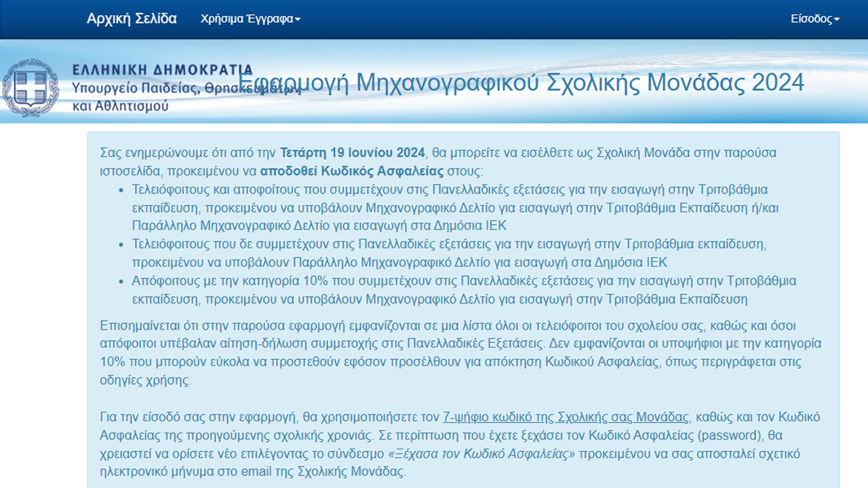Viewport: 868px width, 488px height.
Task: Click the words οδηγίες χρήσης in the notice
Action: pos(145,380)
